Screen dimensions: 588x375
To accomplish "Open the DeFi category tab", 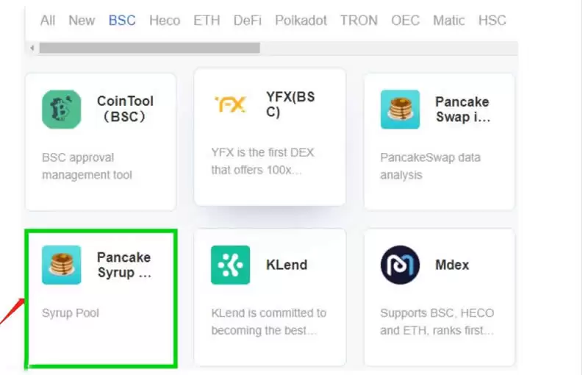I will 248,21.
